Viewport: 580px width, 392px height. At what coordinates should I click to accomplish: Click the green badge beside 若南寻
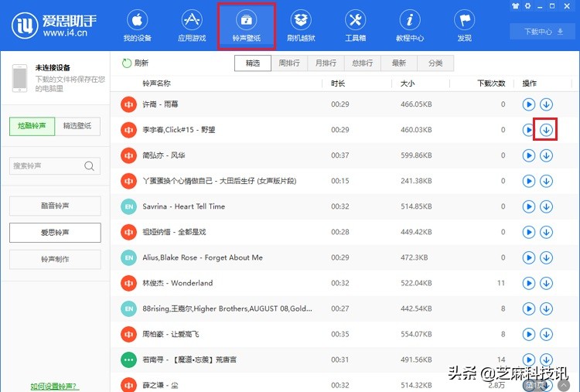click(x=128, y=360)
